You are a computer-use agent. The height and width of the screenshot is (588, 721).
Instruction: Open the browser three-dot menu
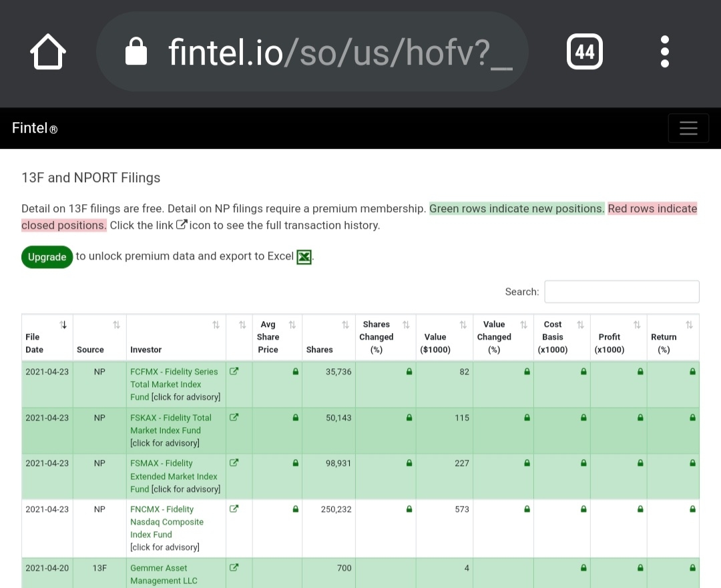tap(664, 51)
